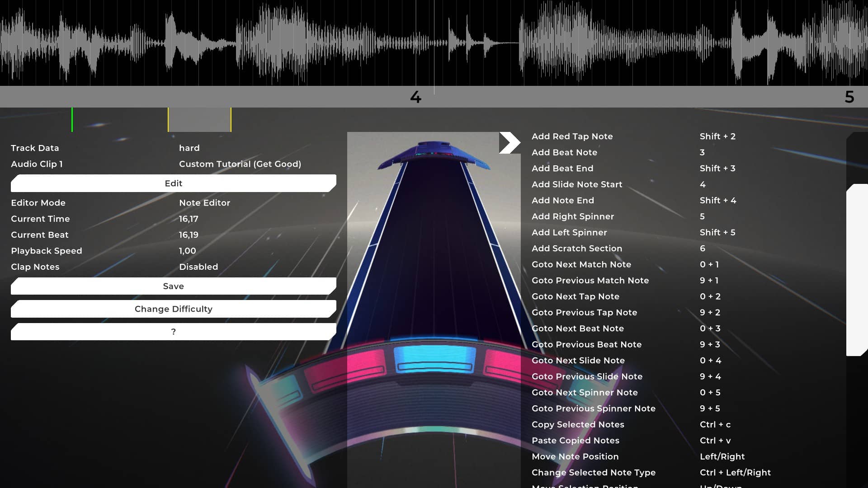Click the 'Ctrl + c' shortcut text
The image size is (868, 488).
click(x=715, y=425)
